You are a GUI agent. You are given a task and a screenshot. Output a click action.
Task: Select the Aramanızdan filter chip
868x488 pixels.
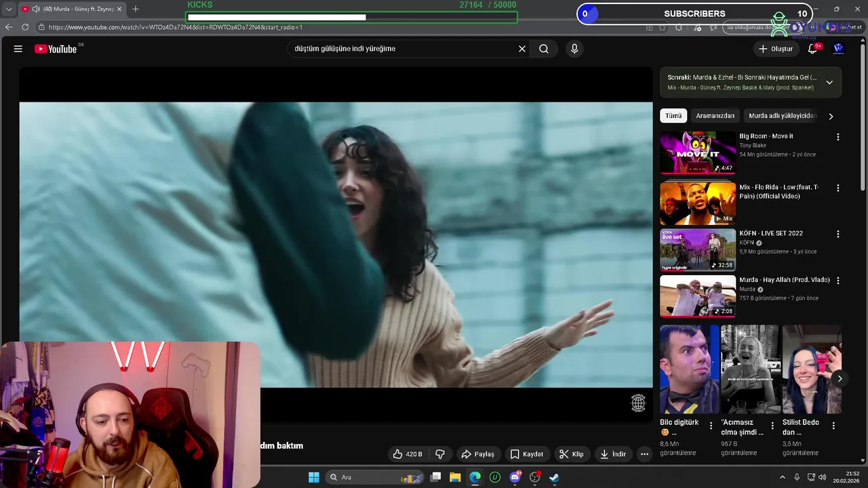pyautogui.click(x=715, y=116)
